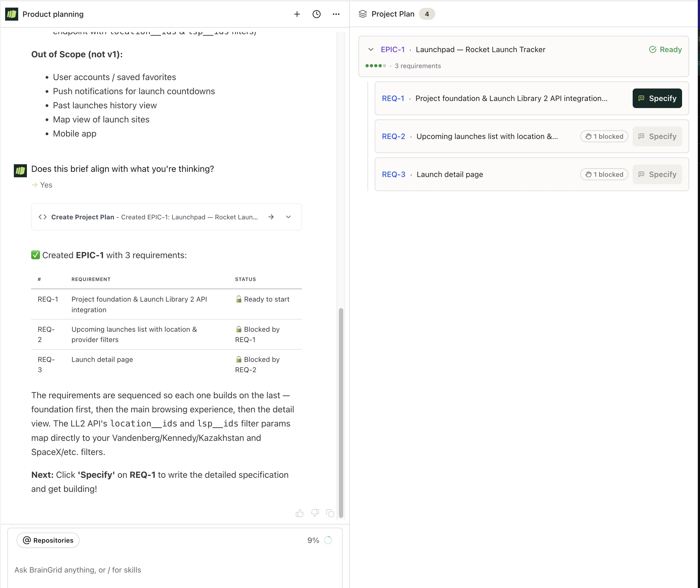700x588 pixels.
Task: Start a new chat with the plus icon
Action: [297, 14]
